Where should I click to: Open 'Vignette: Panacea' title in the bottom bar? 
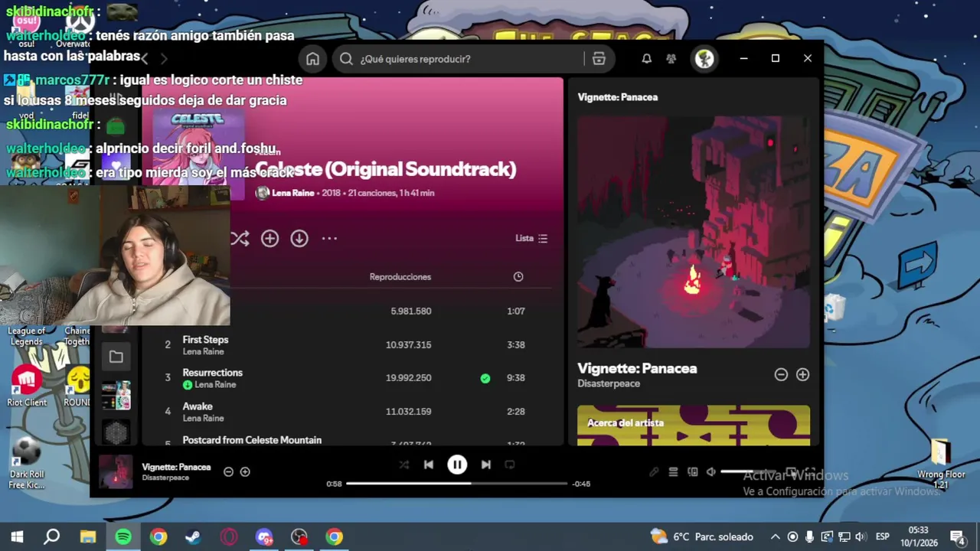[x=176, y=467]
